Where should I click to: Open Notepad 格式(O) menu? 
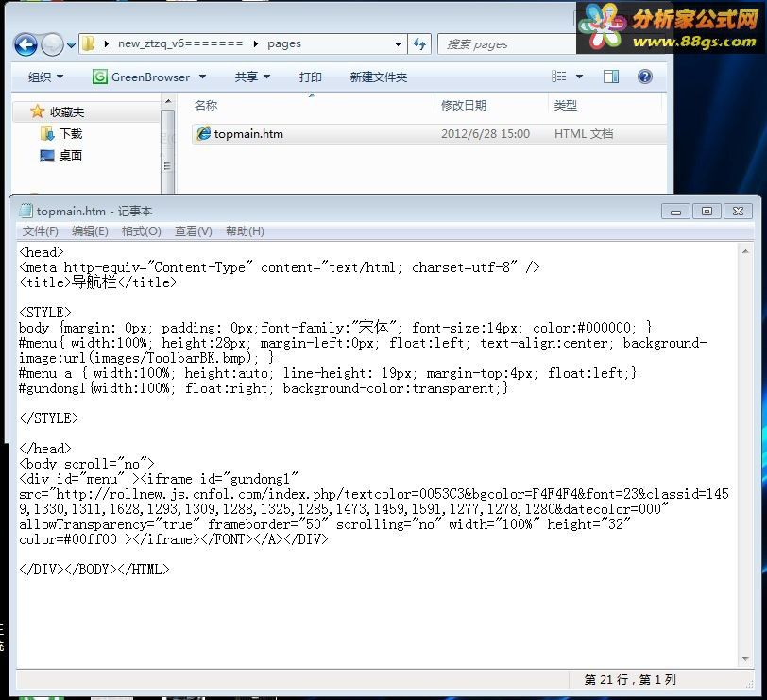142,231
